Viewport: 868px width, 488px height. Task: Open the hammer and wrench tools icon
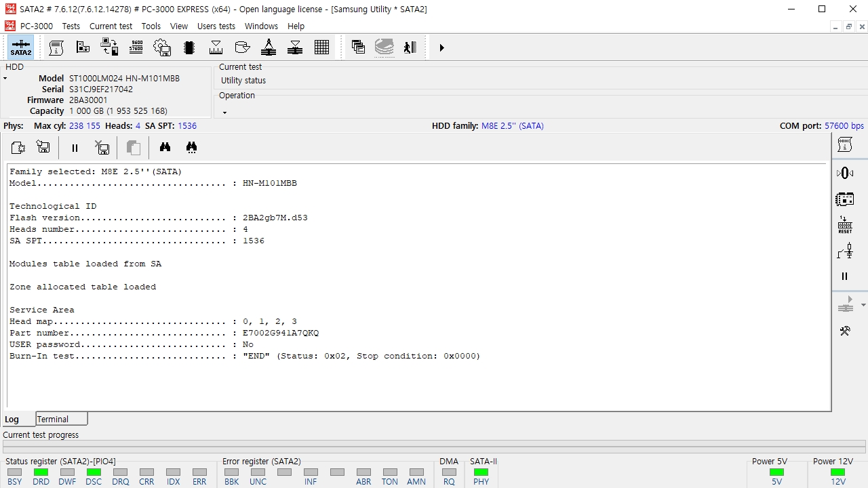click(x=844, y=331)
